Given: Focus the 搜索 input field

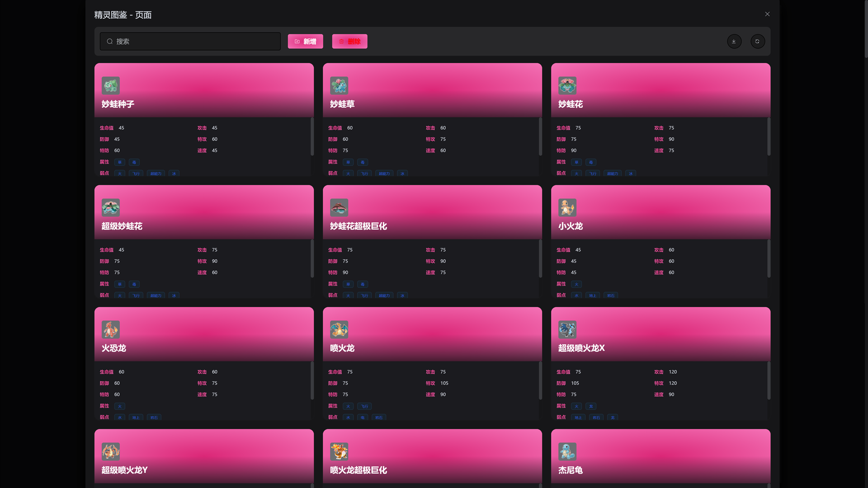Looking at the screenshot, I should point(190,42).
